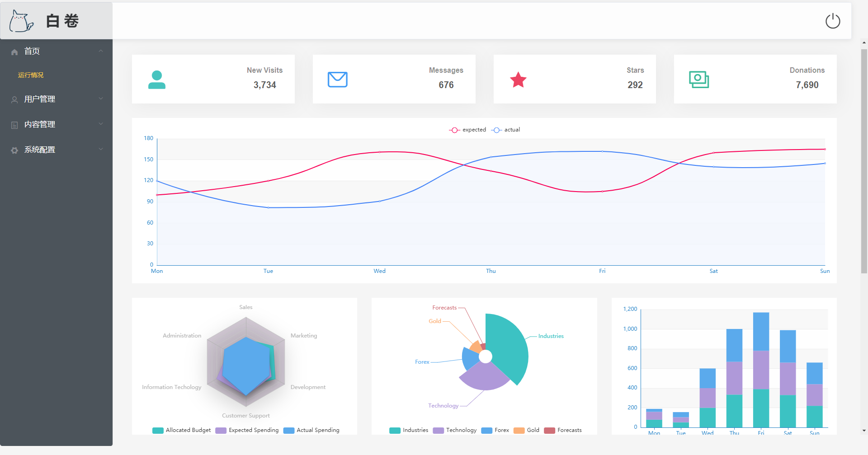This screenshot has width=868, height=455.
Task: Open the 内容管理 sidebar menu
Action: pyautogui.click(x=56, y=124)
